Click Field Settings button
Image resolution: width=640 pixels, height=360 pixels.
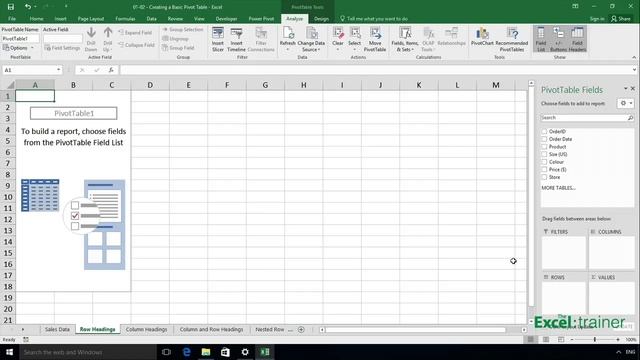point(62,48)
